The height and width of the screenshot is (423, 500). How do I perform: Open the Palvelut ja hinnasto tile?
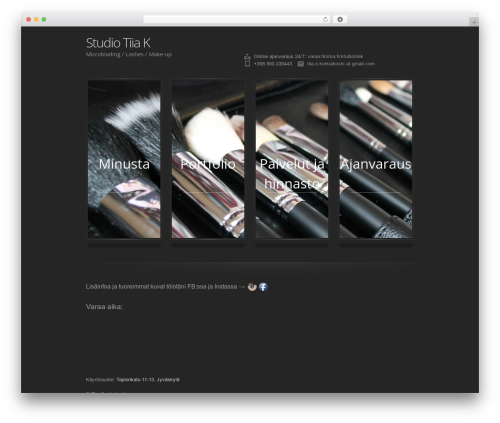pos(292,159)
